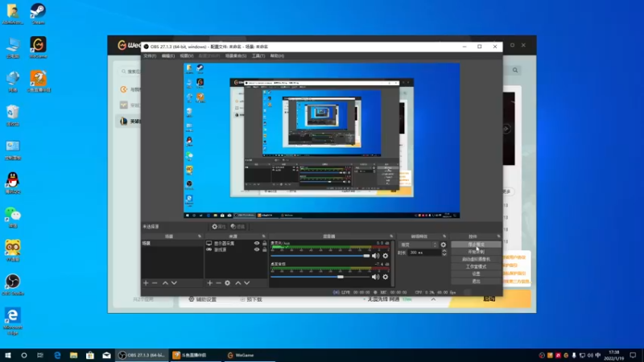644x362 pixels.
Task: Open the Edit menu in OBS
Action: 167,56
